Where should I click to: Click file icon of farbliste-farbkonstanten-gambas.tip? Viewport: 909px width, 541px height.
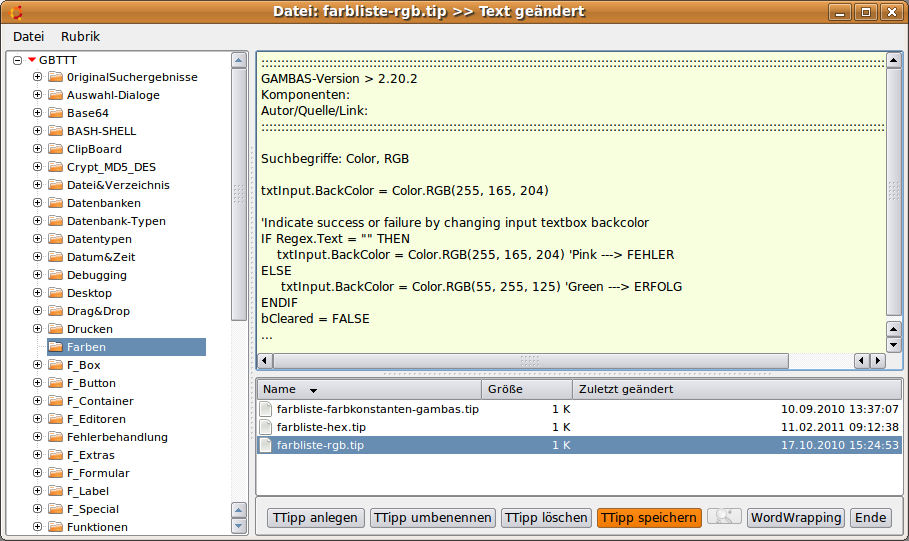[265, 409]
